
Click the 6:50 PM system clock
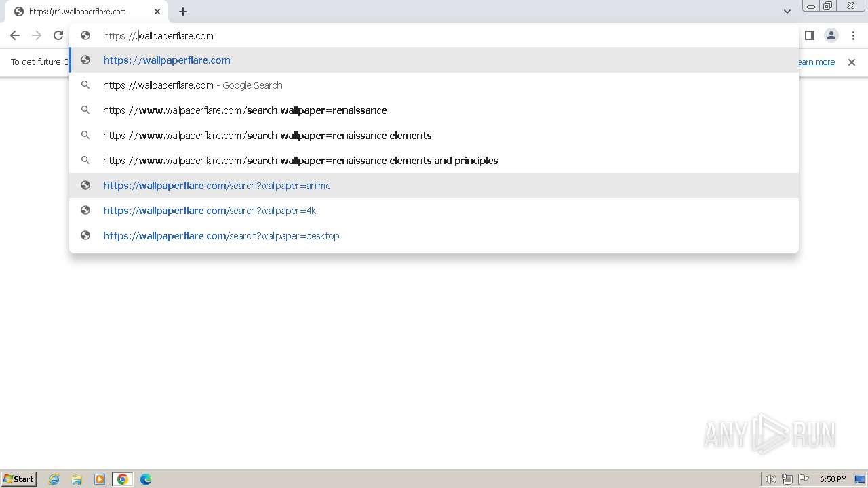point(833,479)
